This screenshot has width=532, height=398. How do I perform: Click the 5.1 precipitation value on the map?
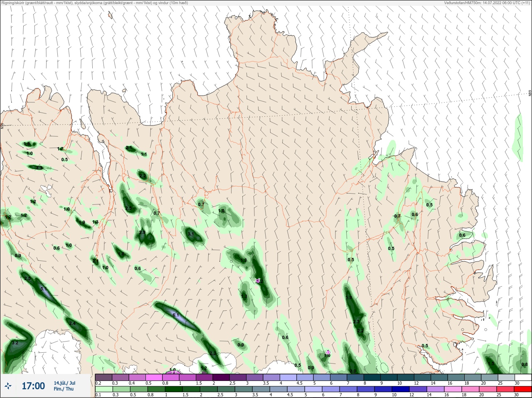(44, 289)
